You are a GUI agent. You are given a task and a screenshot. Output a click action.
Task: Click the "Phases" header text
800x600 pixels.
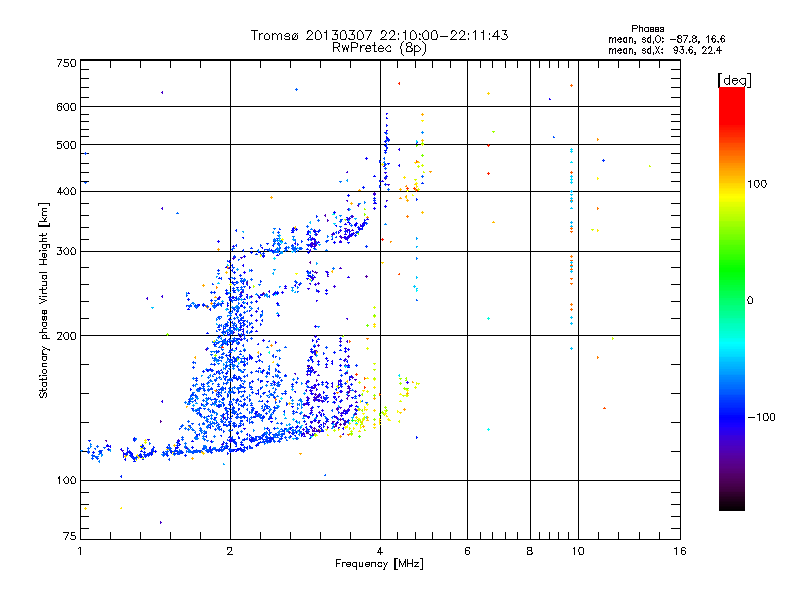tap(647, 29)
